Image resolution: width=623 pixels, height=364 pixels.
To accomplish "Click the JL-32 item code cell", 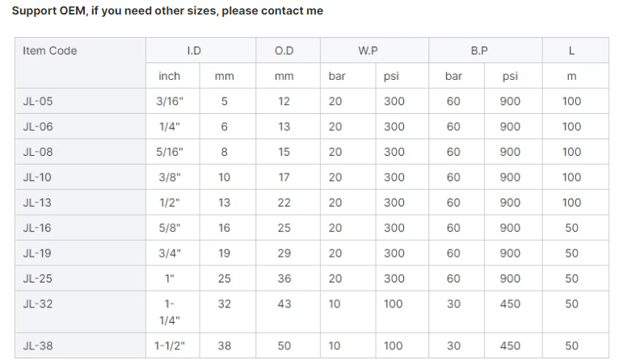I will 37,304.
